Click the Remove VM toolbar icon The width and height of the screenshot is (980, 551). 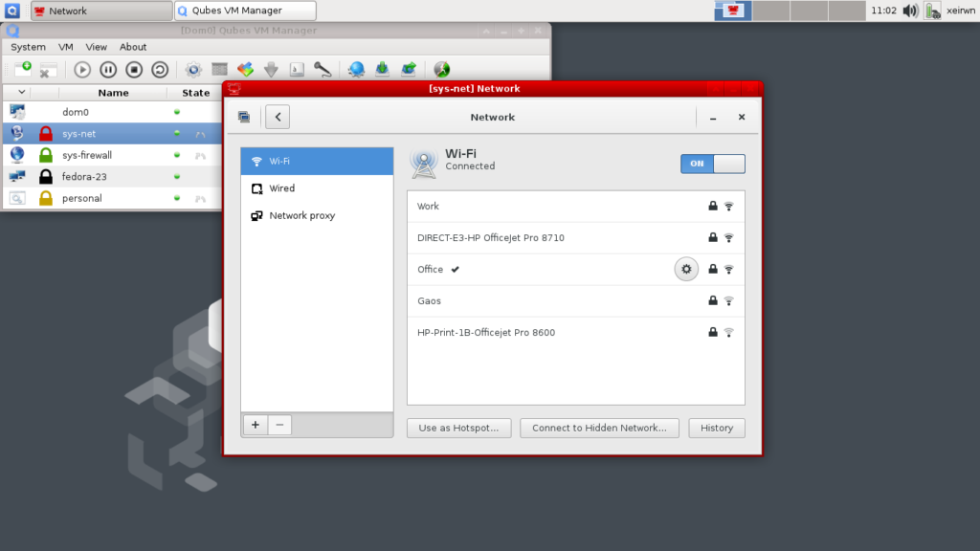click(48, 69)
